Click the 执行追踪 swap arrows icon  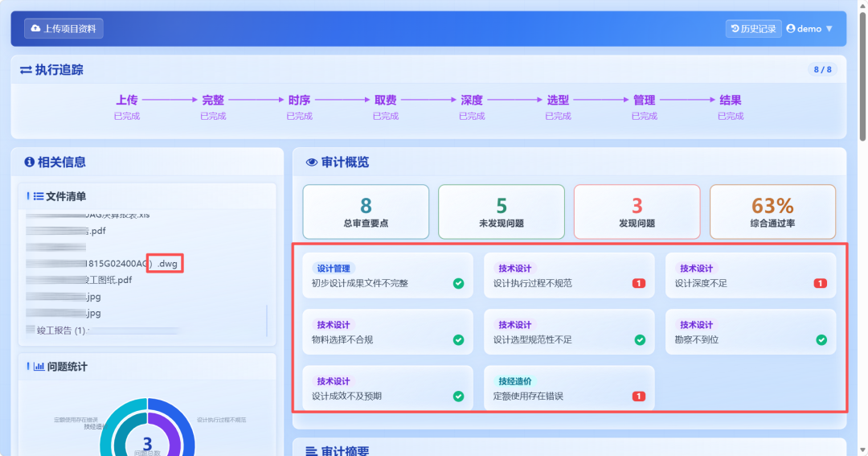click(x=26, y=70)
